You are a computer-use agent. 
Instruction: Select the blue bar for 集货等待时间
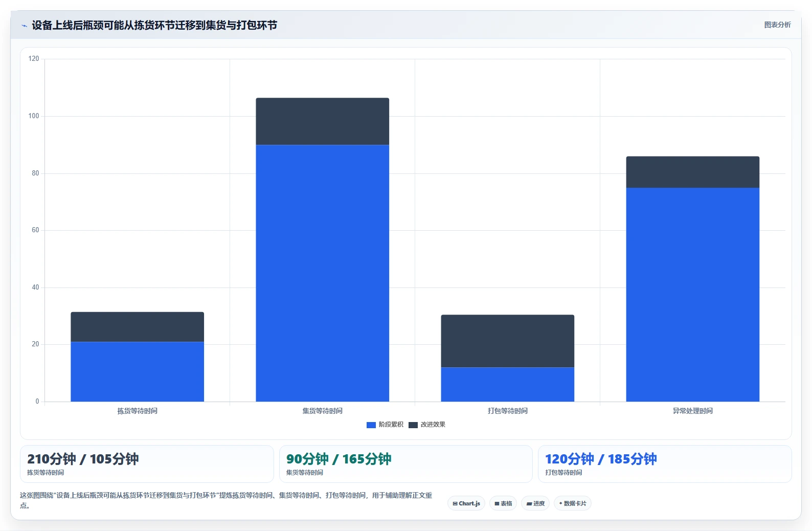tap(322, 273)
